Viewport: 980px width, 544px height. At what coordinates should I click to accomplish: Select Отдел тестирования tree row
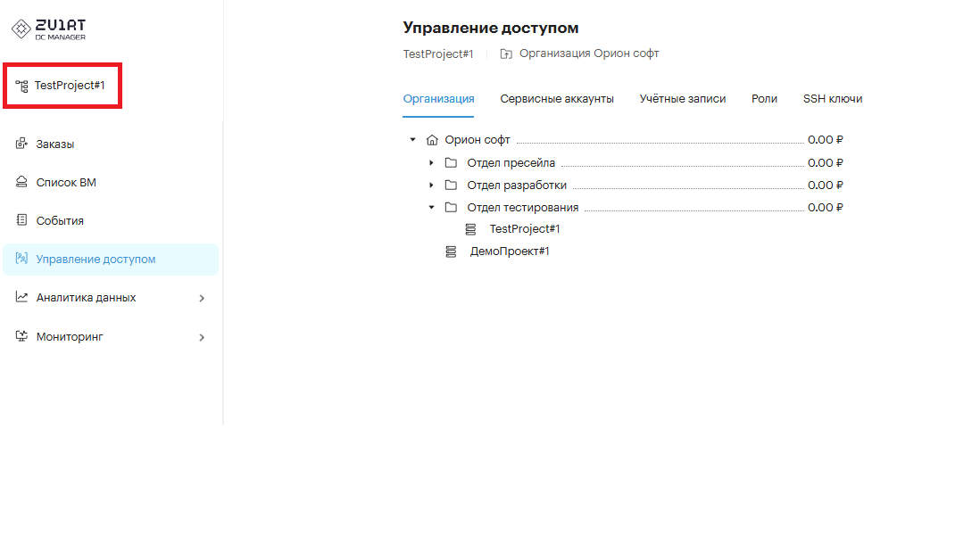[523, 208]
